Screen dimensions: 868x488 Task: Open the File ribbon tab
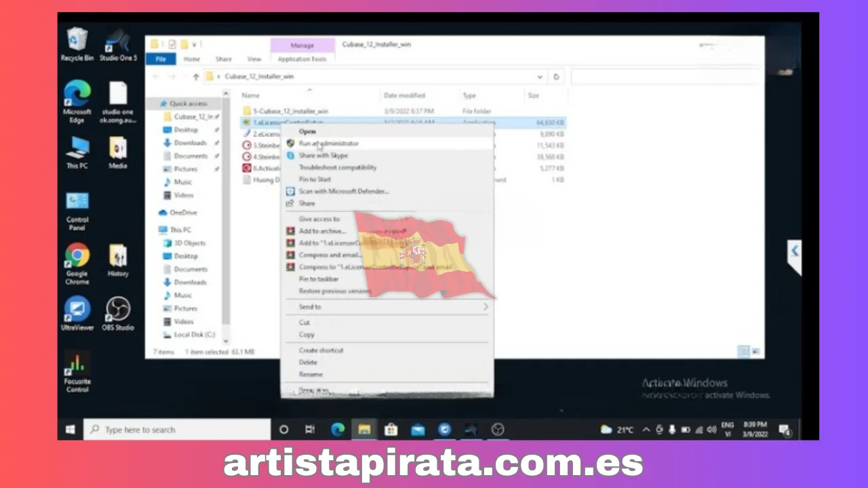161,59
